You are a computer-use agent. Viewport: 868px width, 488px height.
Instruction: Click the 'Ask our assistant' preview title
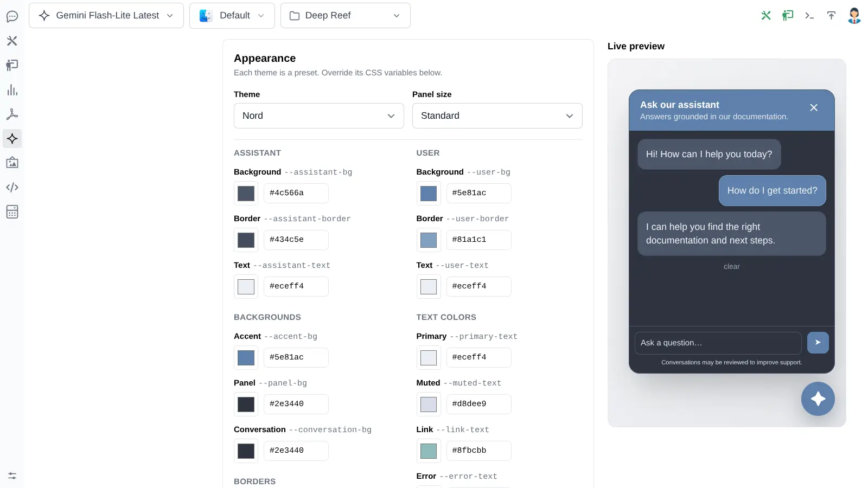tap(680, 105)
